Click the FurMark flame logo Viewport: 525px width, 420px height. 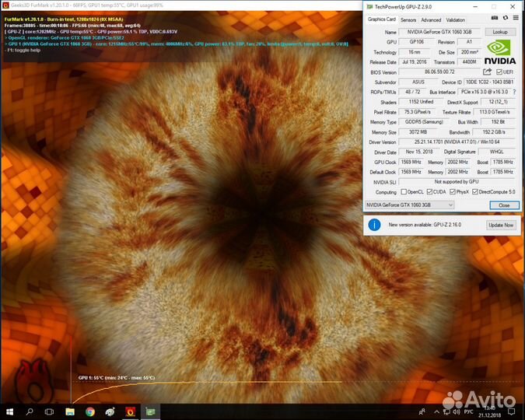click(x=33, y=381)
